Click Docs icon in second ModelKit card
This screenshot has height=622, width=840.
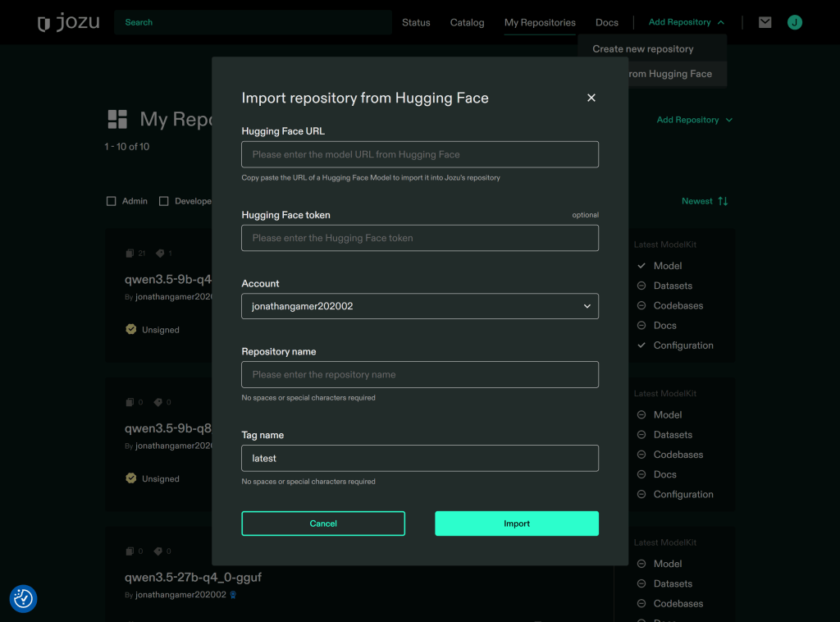click(x=641, y=474)
